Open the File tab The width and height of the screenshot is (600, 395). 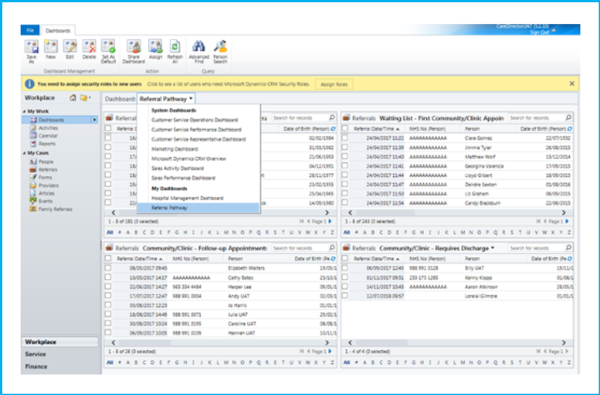click(30, 30)
